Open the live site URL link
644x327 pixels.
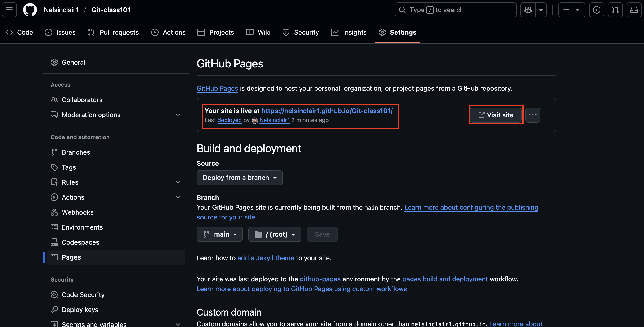pyautogui.click(x=327, y=111)
